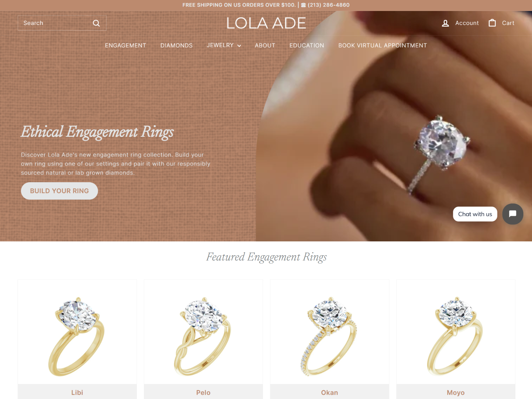Click the Account text link
This screenshot has width=532, height=399.
[x=467, y=23]
